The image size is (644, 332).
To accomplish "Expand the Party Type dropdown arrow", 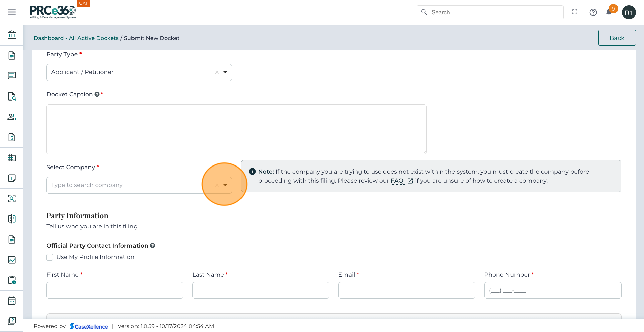I will point(225,72).
